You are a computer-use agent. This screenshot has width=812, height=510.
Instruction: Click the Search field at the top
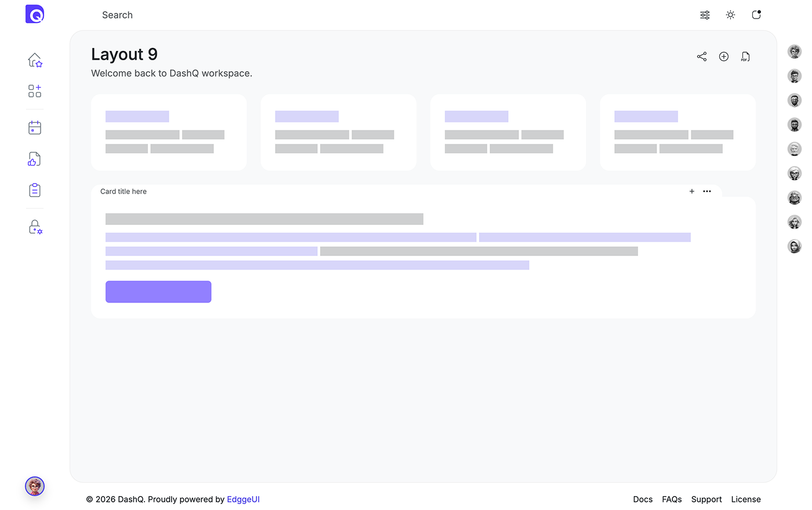pos(117,14)
